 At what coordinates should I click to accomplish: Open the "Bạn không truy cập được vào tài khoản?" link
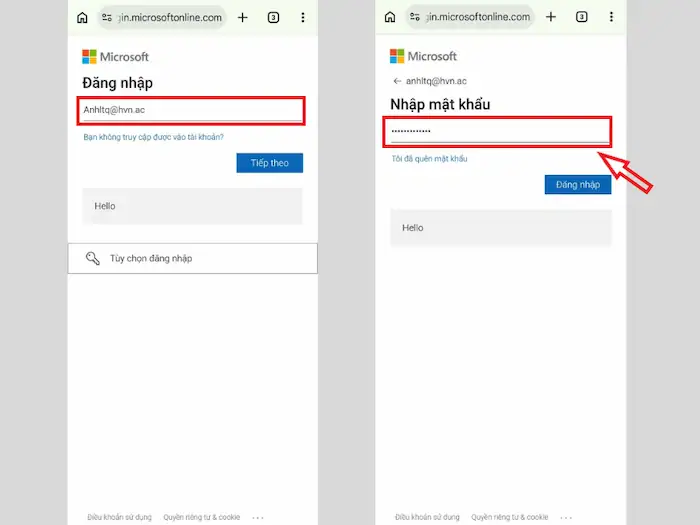(x=154, y=137)
